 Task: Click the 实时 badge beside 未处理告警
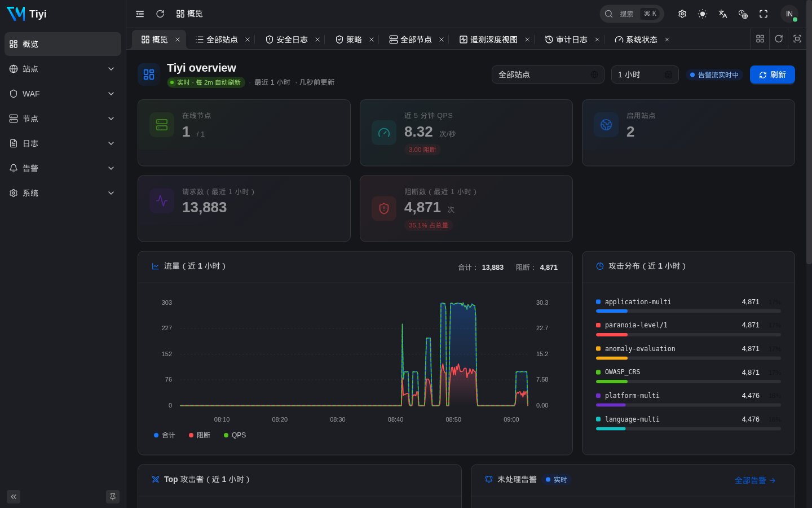[557, 480]
